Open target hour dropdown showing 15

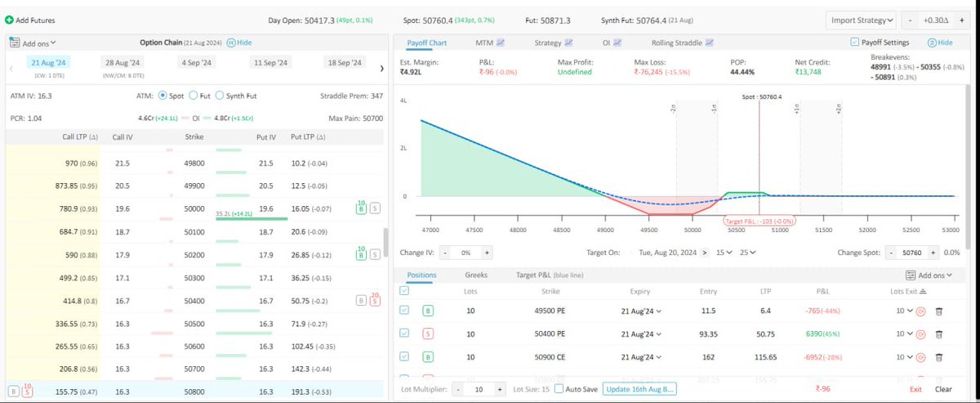[x=723, y=253]
